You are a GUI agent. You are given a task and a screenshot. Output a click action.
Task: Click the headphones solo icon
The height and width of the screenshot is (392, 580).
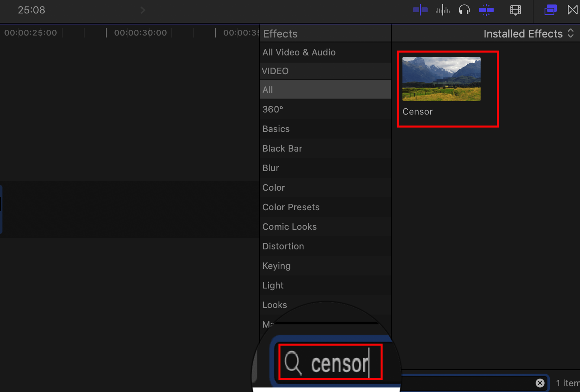click(x=464, y=10)
